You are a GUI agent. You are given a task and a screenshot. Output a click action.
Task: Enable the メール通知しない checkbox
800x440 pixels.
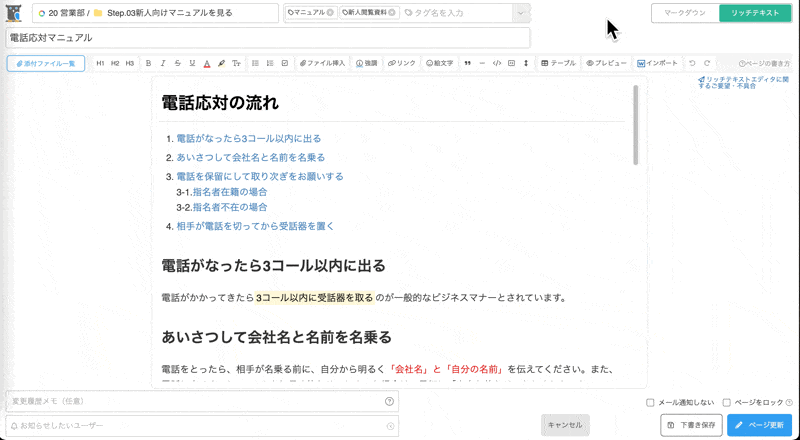(x=651, y=402)
